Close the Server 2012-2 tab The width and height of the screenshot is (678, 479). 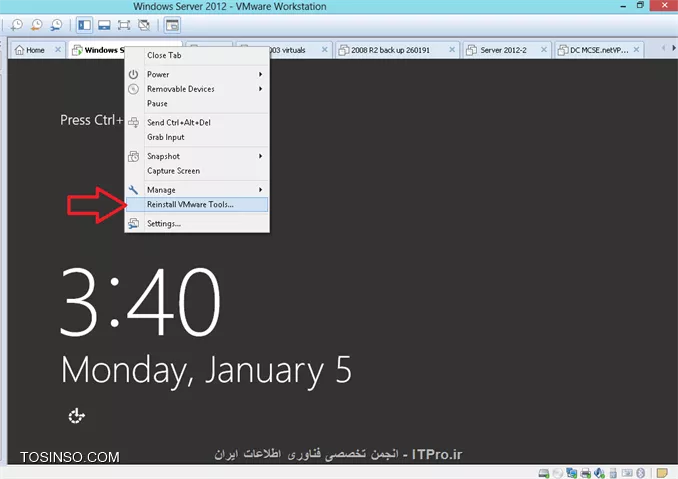pyautogui.click(x=544, y=50)
